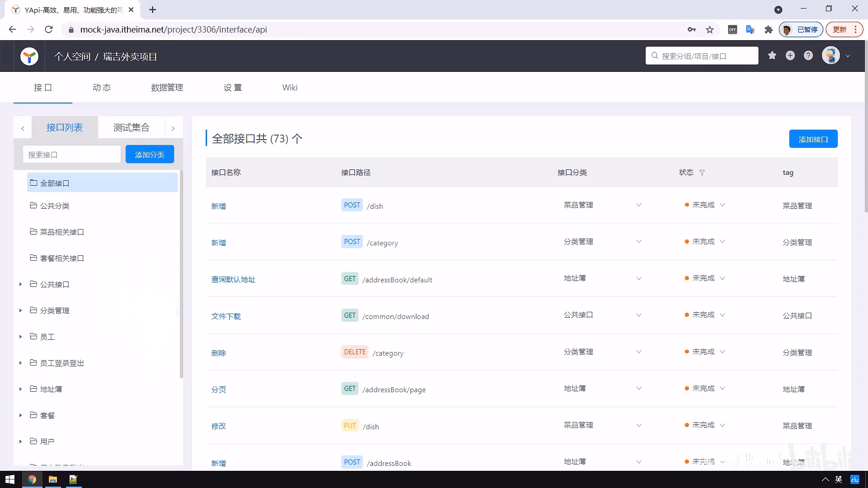This screenshot has width=868, height=488.
Task: Open the 分页 interface link
Action: coord(218,389)
